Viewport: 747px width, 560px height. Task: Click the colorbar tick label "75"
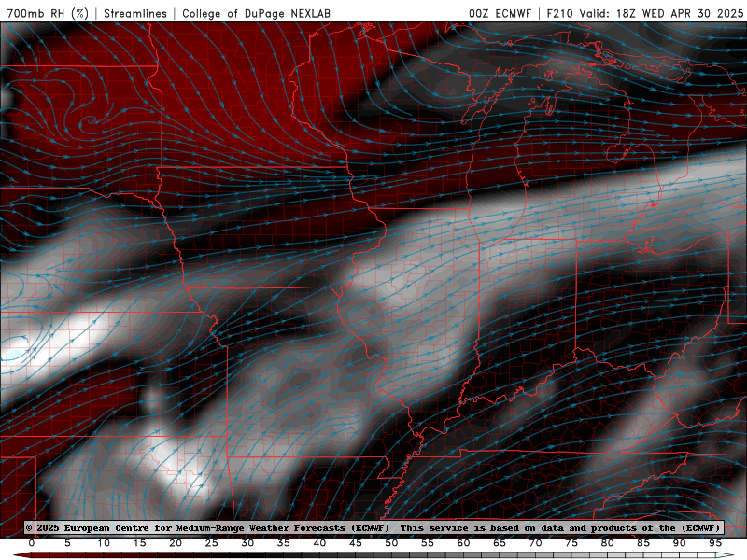571,543
